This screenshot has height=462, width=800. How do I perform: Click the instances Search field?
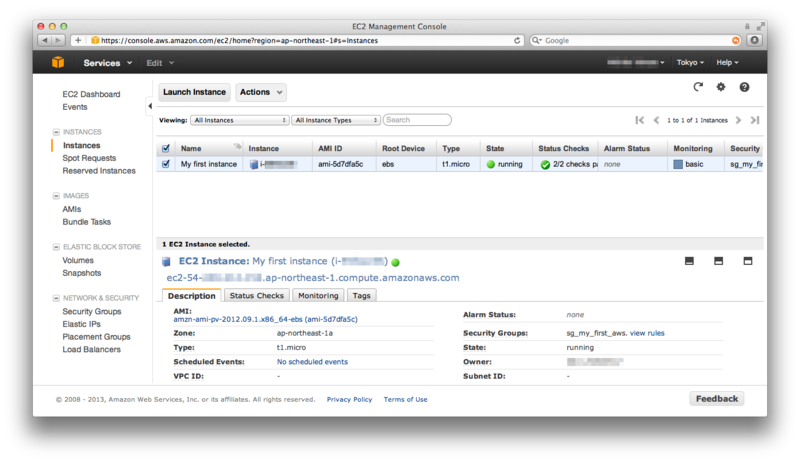point(417,120)
